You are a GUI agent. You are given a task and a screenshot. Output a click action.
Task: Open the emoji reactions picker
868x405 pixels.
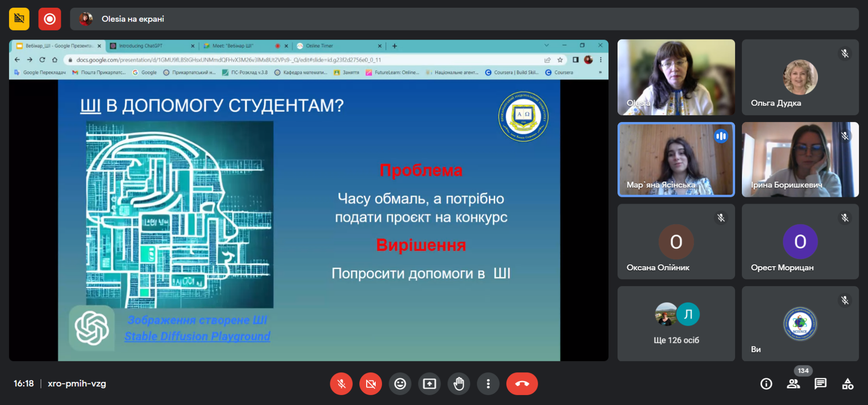click(x=400, y=384)
